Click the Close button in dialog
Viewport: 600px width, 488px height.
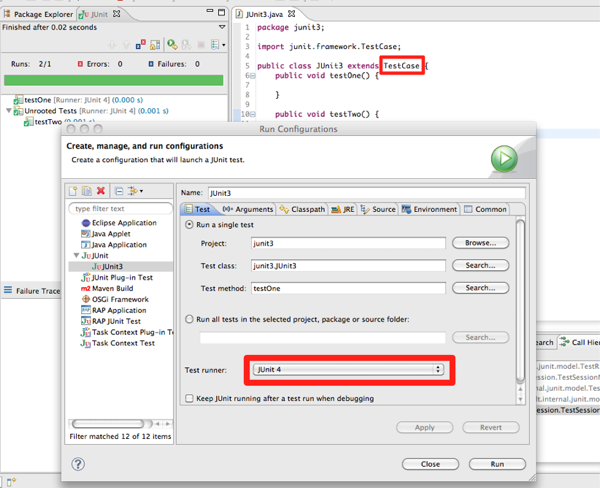[x=430, y=464]
